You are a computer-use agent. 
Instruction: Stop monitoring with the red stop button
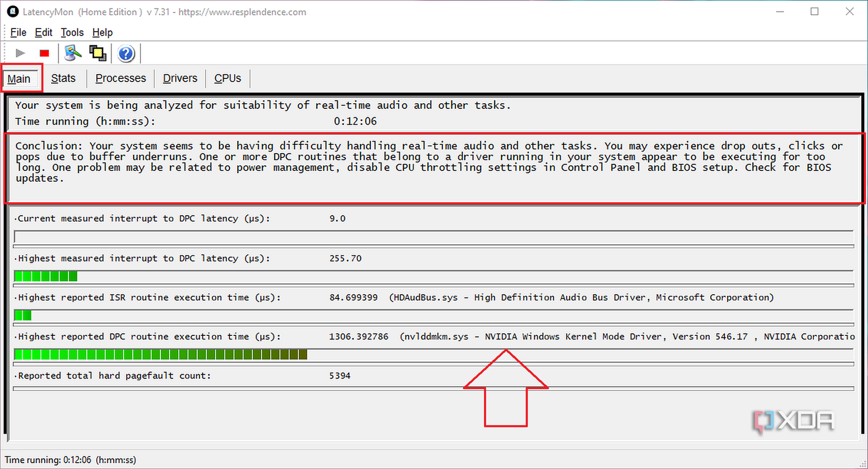pos(44,53)
